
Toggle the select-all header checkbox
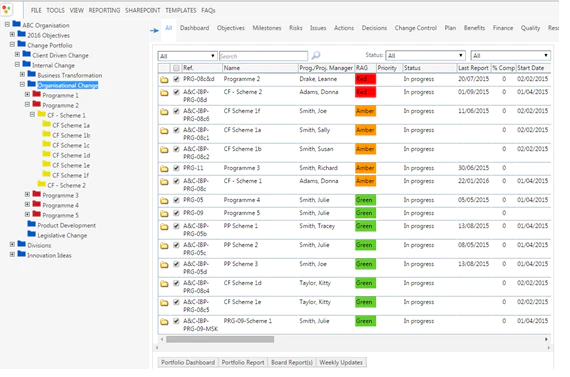coord(176,68)
